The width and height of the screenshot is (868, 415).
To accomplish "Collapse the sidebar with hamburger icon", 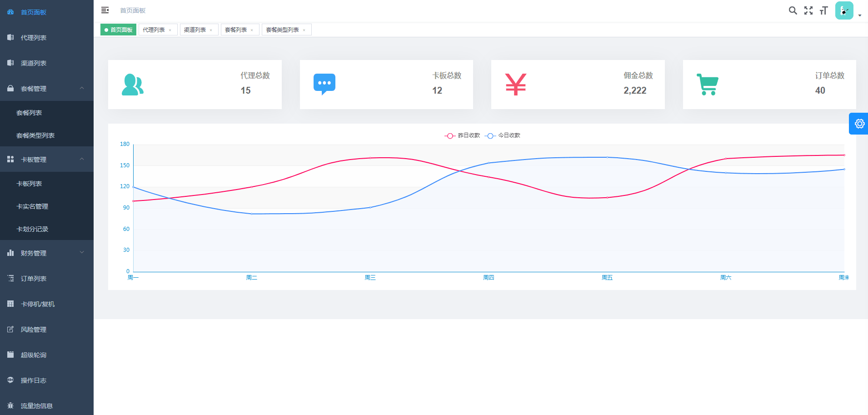I will click(x=105, y=10).
